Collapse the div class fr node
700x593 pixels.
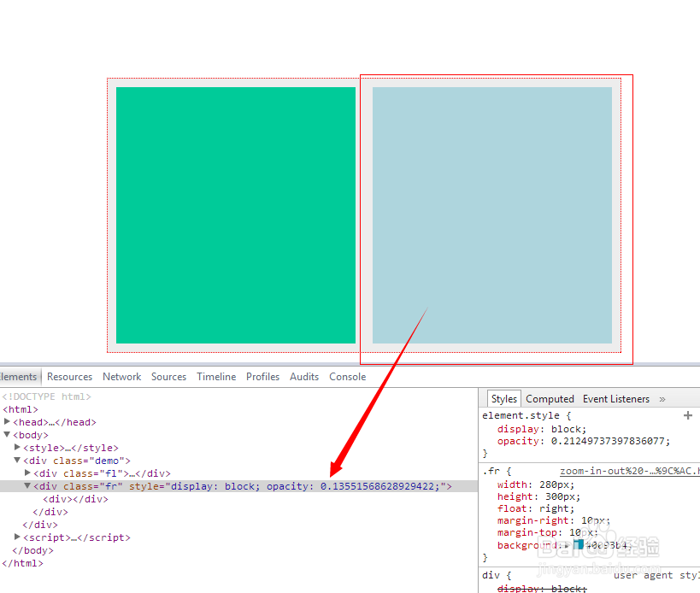pos(27,485)
